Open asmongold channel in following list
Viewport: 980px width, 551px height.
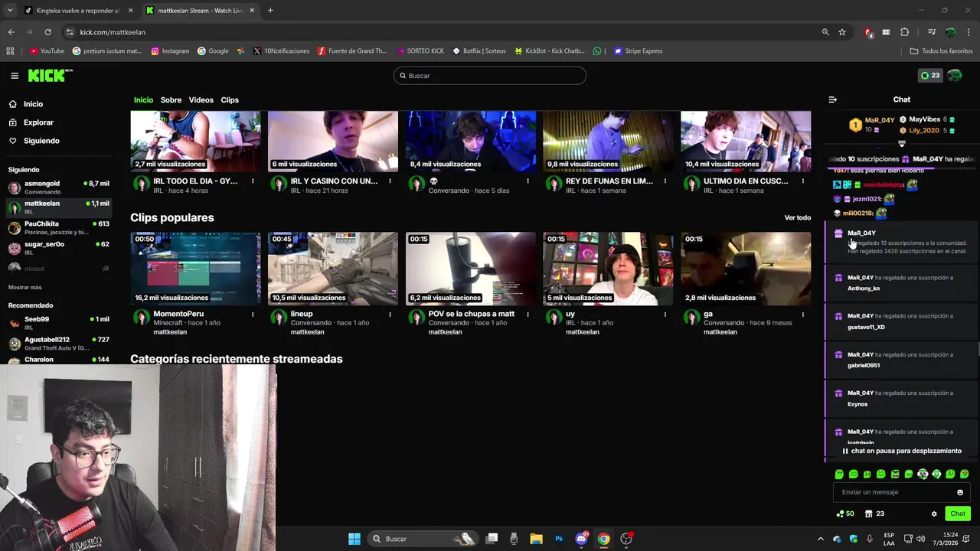tap(58, 187)
